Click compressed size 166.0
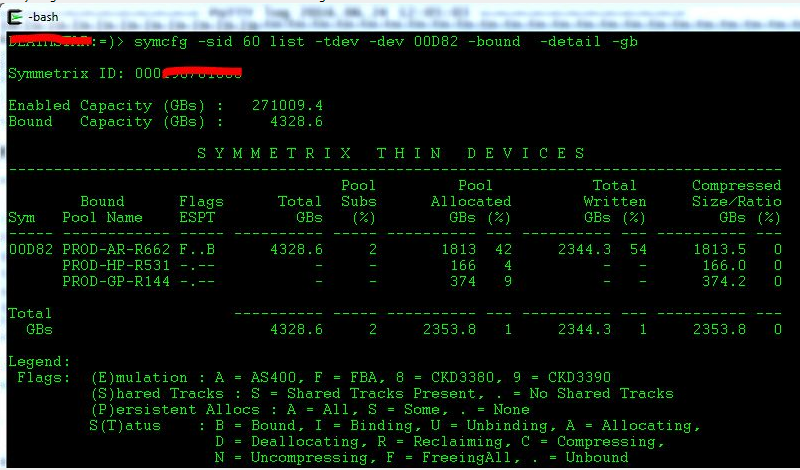The height and width of the screenshot is (470, 800). pyautogui.click(x=724, y=265)
